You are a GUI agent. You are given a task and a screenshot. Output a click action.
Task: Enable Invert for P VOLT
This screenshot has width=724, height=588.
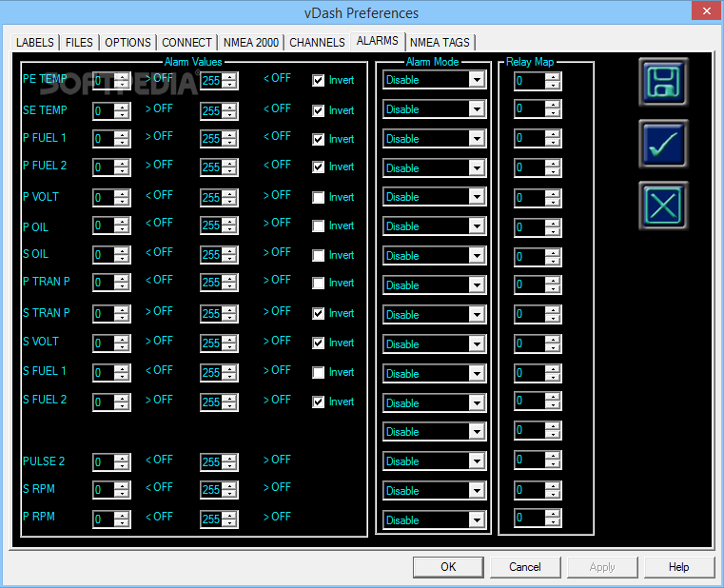318,197
